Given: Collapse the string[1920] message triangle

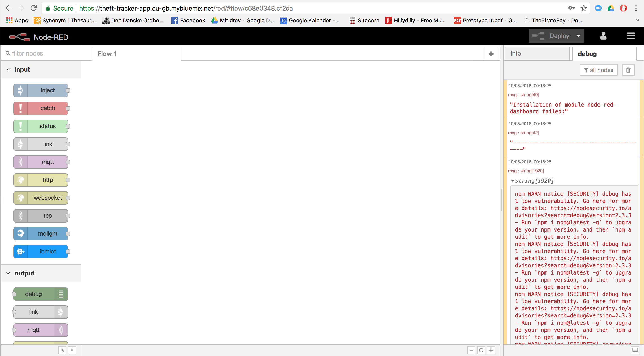Looking at the screenshot, I should (x=513, y=181).
